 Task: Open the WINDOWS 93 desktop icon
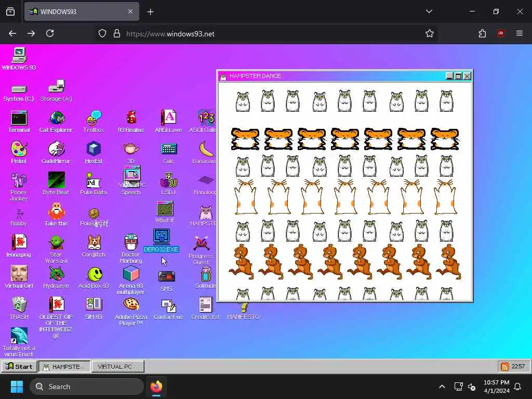pos(19,59)
